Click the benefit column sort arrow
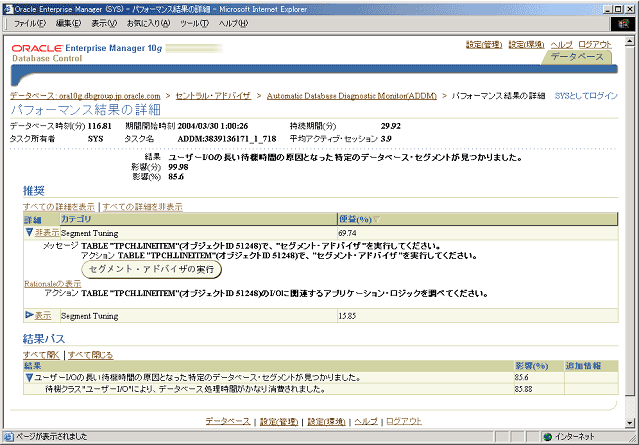The height and width of the screenshot is (445, 639). (377, 219)
